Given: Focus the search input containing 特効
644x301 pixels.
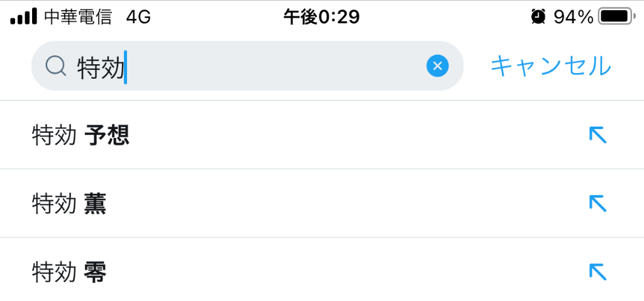Looking at the screenshot, I should coord(247,65).
